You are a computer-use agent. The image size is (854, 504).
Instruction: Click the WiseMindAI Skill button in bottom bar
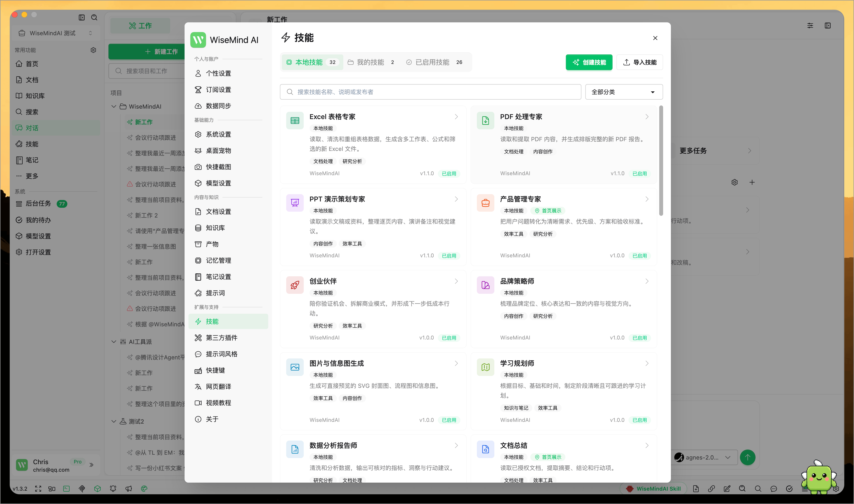point(653,488)
